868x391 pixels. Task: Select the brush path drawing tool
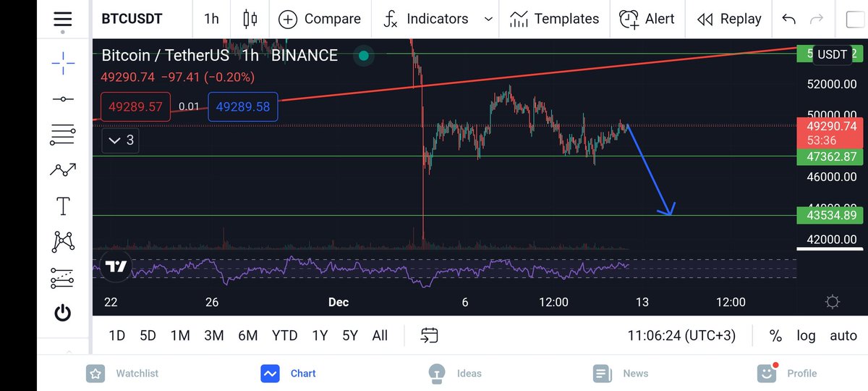coord(63,170)
